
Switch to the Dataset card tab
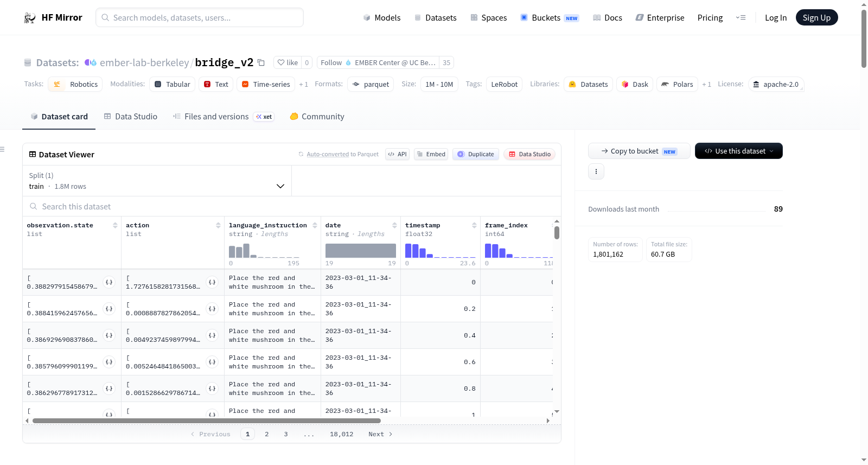[x=59, y=116]
